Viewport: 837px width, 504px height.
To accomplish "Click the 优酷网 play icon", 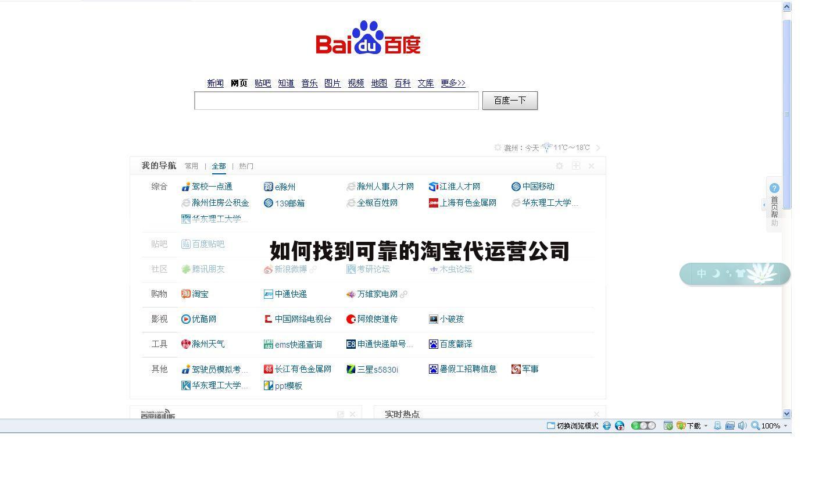I will pyautogui.click(x=186, y=319).
